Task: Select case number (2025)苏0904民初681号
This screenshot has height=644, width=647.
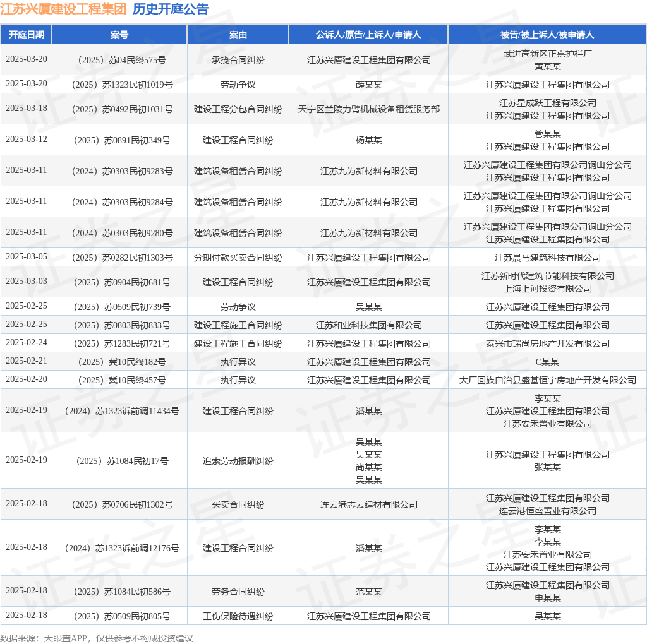Action: (x=122, y=283)
